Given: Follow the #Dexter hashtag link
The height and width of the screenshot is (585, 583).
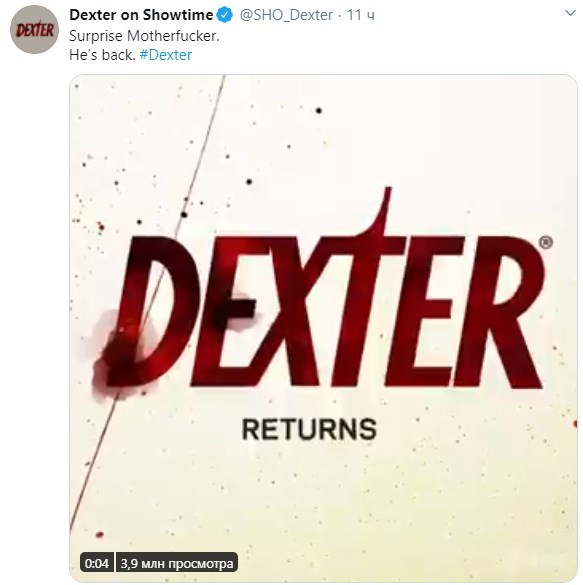Looking at the screenshot, I should tap(166, 55).
